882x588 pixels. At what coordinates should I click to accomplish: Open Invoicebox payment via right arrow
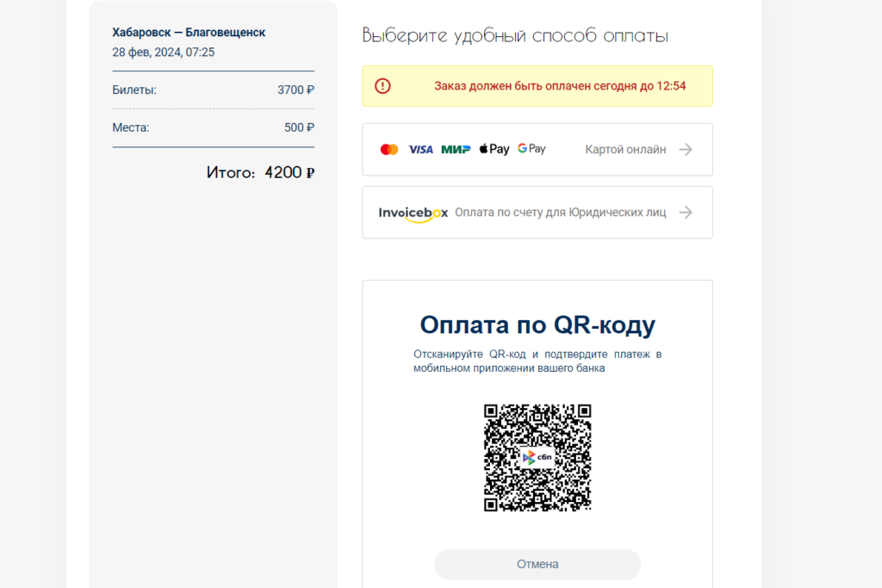click(686, 213)
